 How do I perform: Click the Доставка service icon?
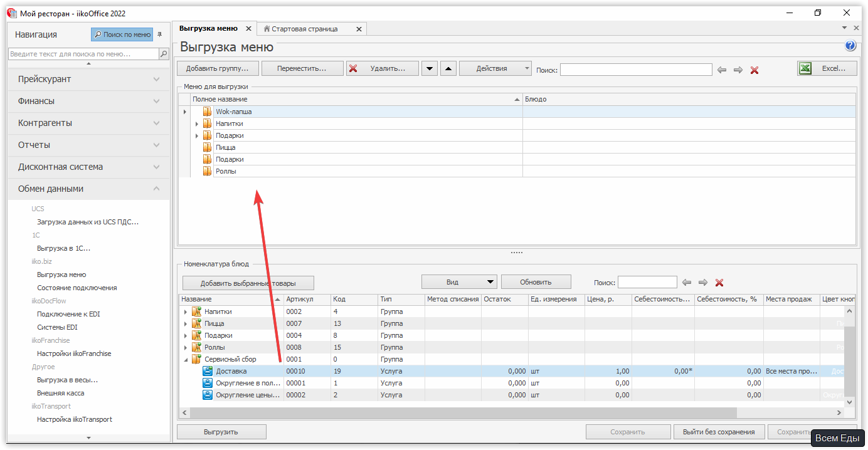[x=208, y=371]
